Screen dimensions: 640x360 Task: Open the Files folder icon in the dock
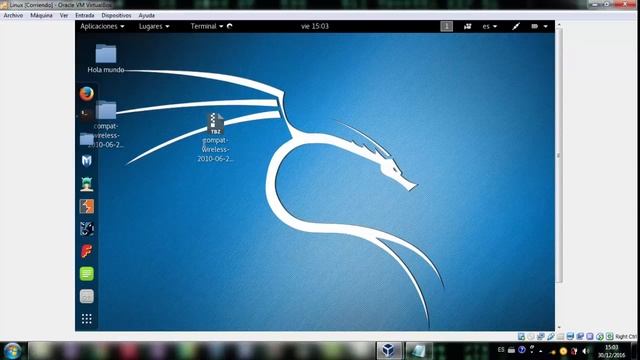[87, 139]
